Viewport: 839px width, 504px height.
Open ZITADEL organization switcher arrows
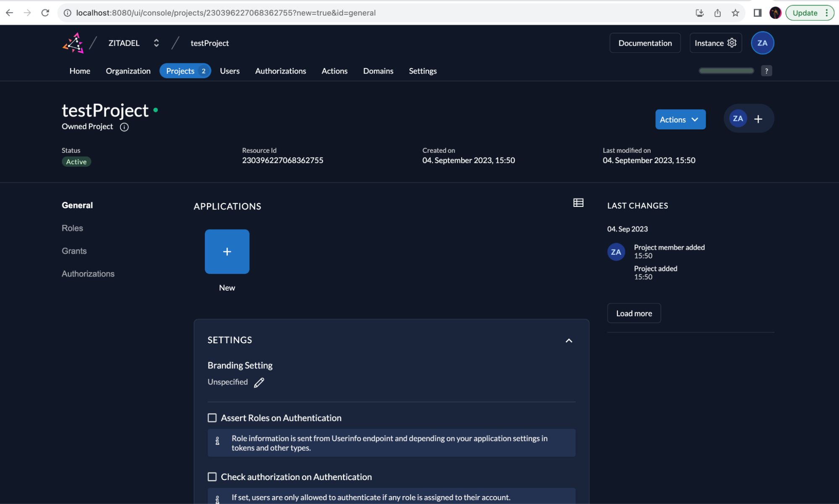(156, 43)
